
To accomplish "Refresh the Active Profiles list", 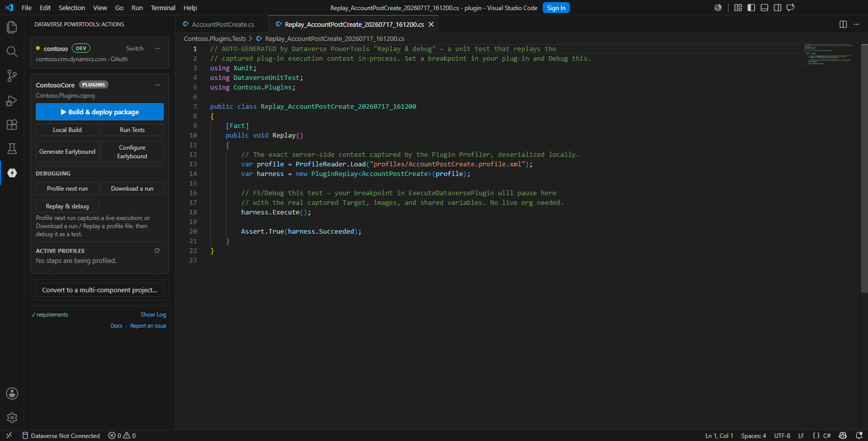I will pyautogui.click(x=157, y=251).
